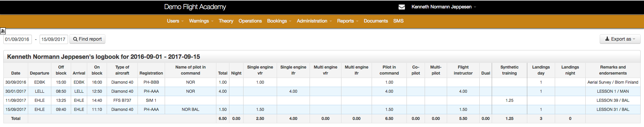Open the mail envelope icon
The image size is (644, 127).
pyautogui.click(x=401, y=7)
